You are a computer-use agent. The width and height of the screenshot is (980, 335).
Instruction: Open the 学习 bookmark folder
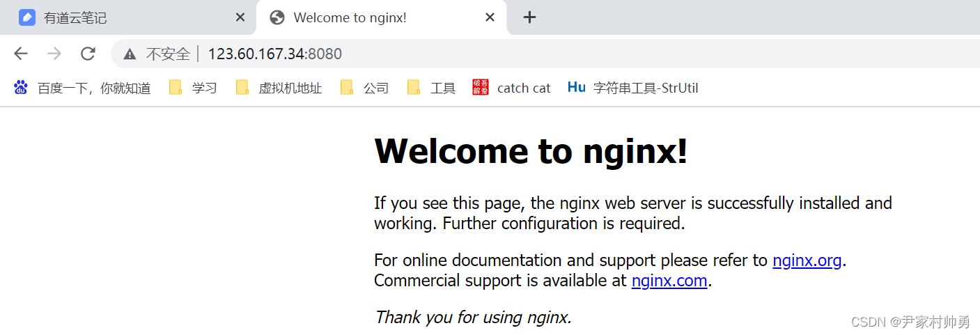point(193,88)
